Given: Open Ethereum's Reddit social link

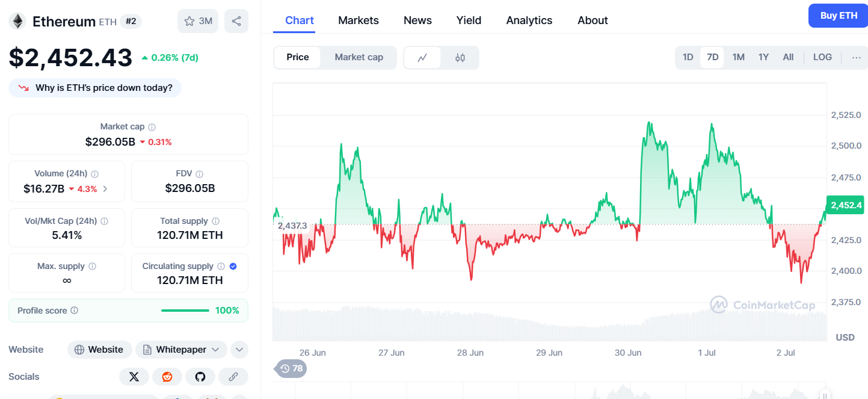Looking at the screenshot, I should coord(167,377).
